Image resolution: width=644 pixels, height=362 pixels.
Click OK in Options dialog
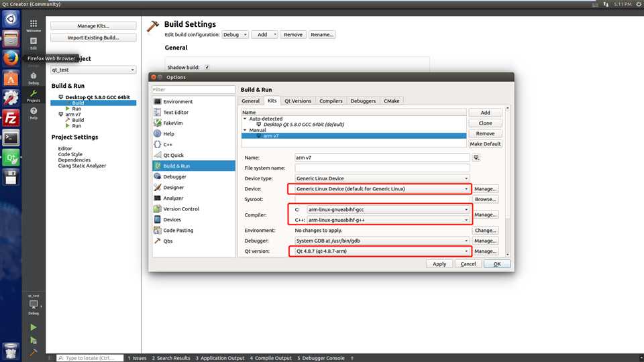tap(497, 264)
